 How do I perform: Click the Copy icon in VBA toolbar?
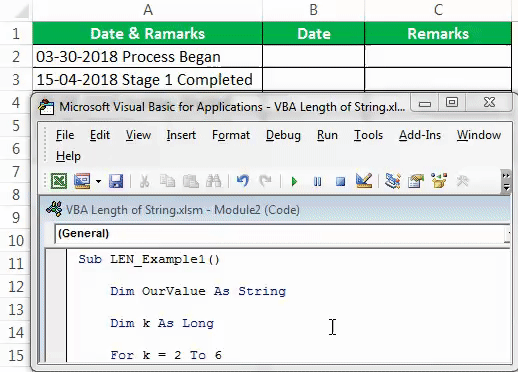tap(167, 181)
